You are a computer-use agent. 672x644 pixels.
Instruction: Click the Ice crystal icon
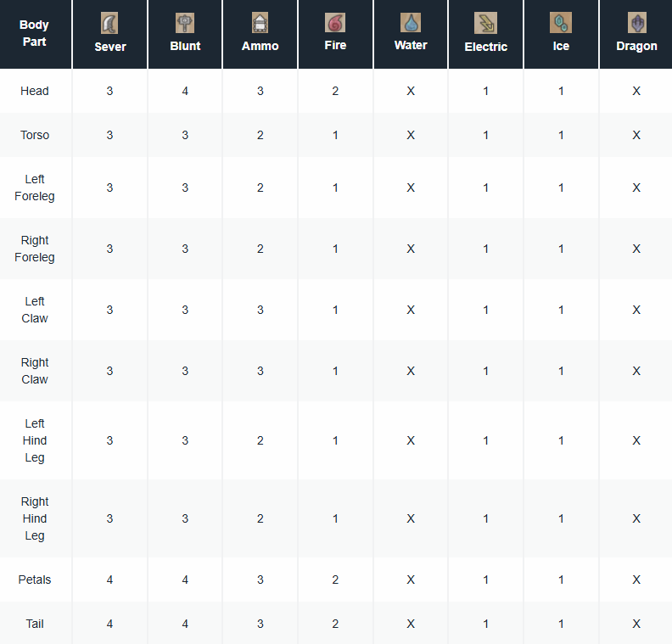pyautogui.click(x=561, y=23)
